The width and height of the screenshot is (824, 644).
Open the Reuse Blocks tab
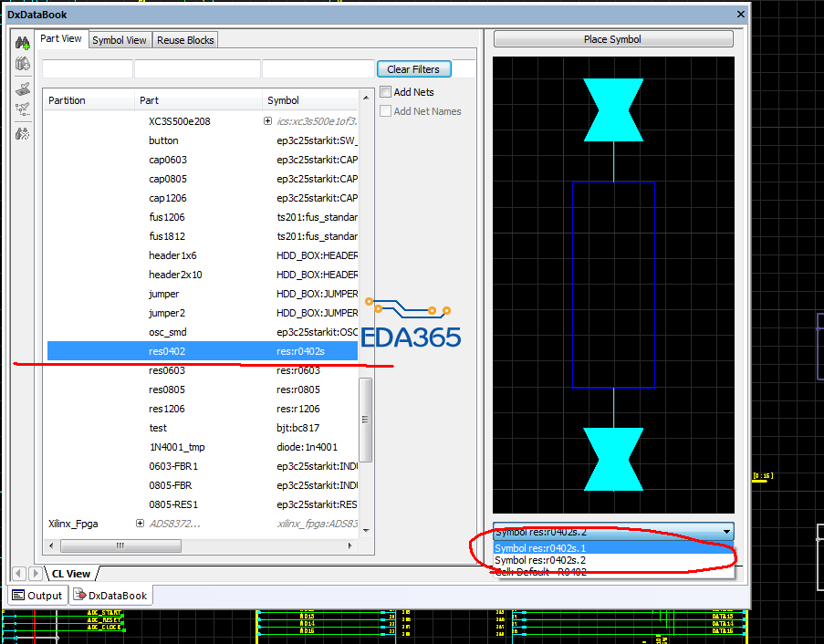(185, 40)
